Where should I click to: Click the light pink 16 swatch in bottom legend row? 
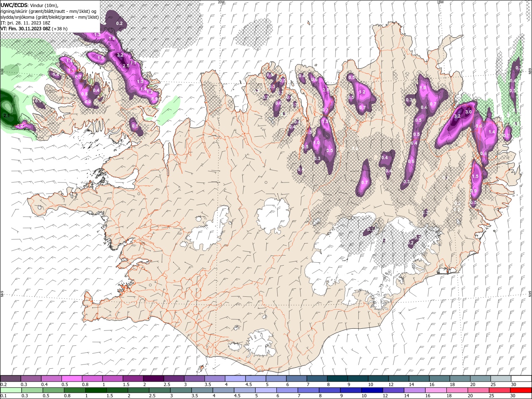[x=436, y=390]
